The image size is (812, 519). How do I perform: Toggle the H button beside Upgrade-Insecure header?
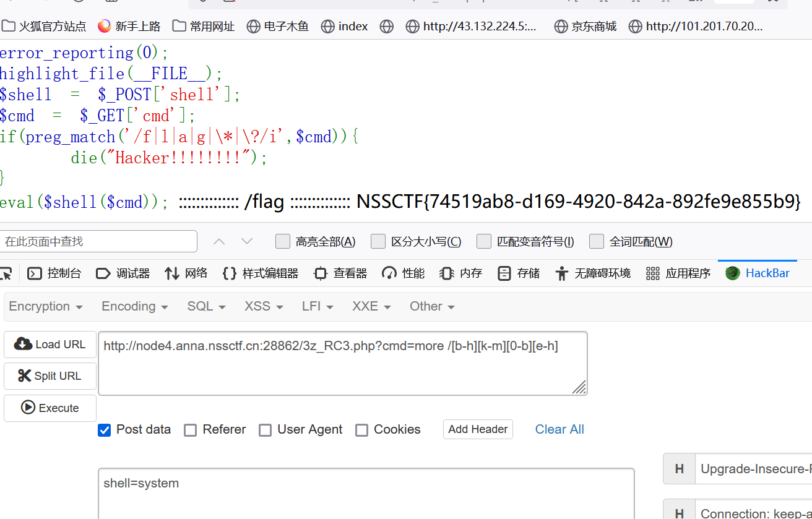pyautogui.click(x=679, y=469)
